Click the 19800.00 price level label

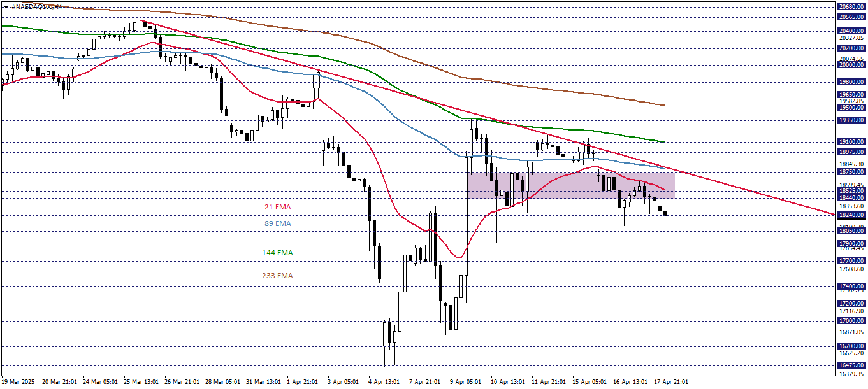[x=851, y=81]
